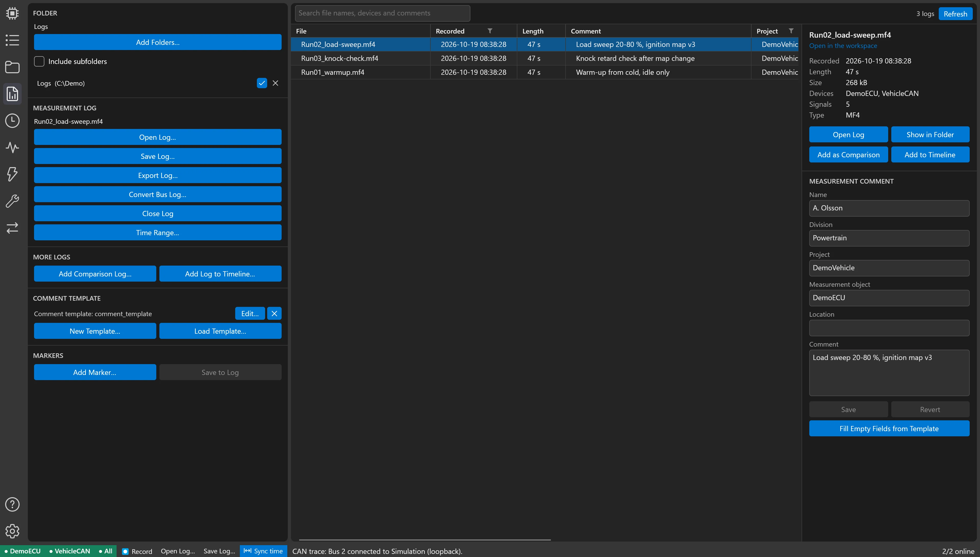Click the Location input field
Screen dimensions: 980x557
889,328
